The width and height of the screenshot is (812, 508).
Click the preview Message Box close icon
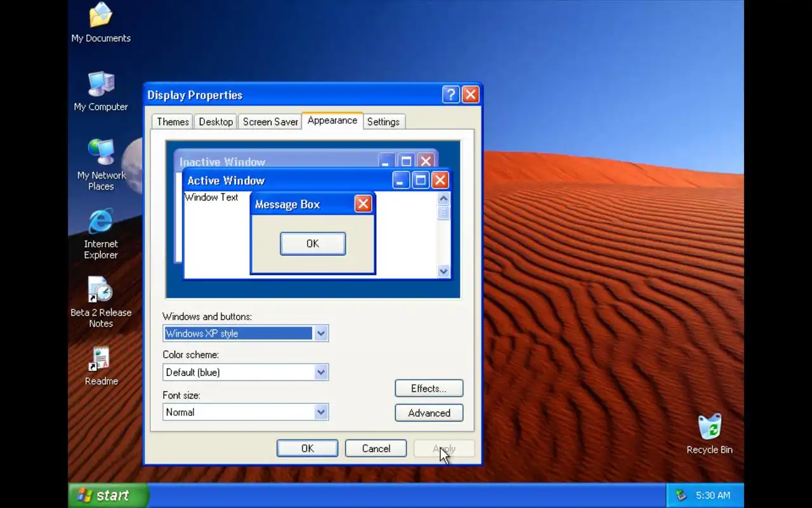[x=363, y=203]
